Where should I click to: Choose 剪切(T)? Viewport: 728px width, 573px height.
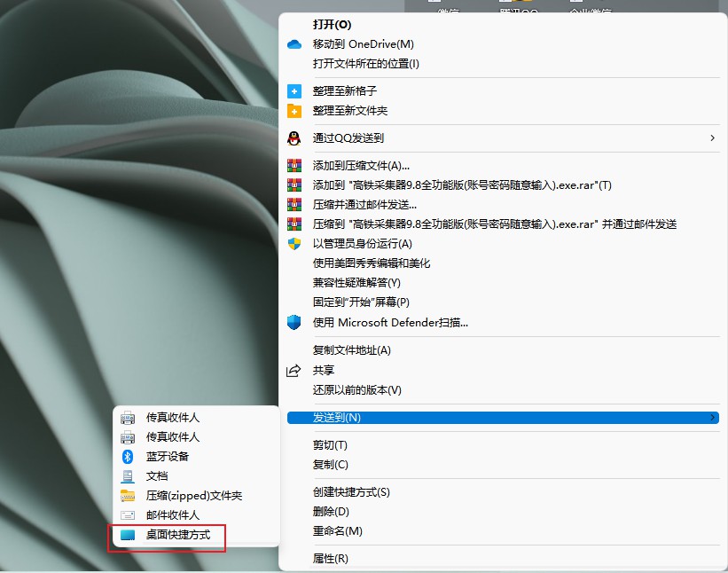click(x=330, y=445)
